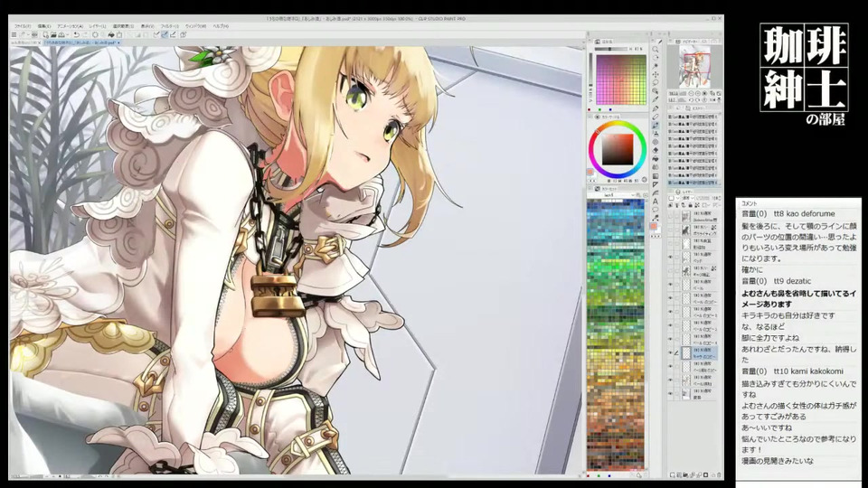868x488 pixels.
Task: Toggle the active Snap to special ruler icon
Action: pos(165,34)
